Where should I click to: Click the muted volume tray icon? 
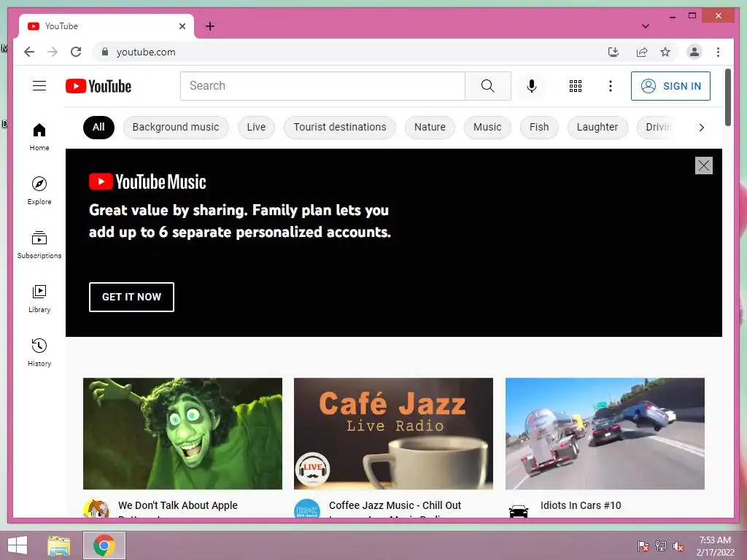(x=678, y=545)
